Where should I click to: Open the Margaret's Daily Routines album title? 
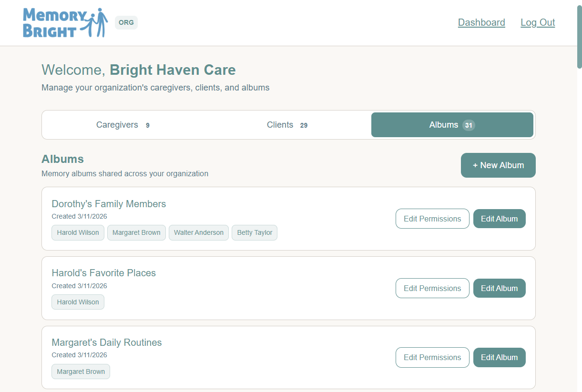(x=107, y=342)
